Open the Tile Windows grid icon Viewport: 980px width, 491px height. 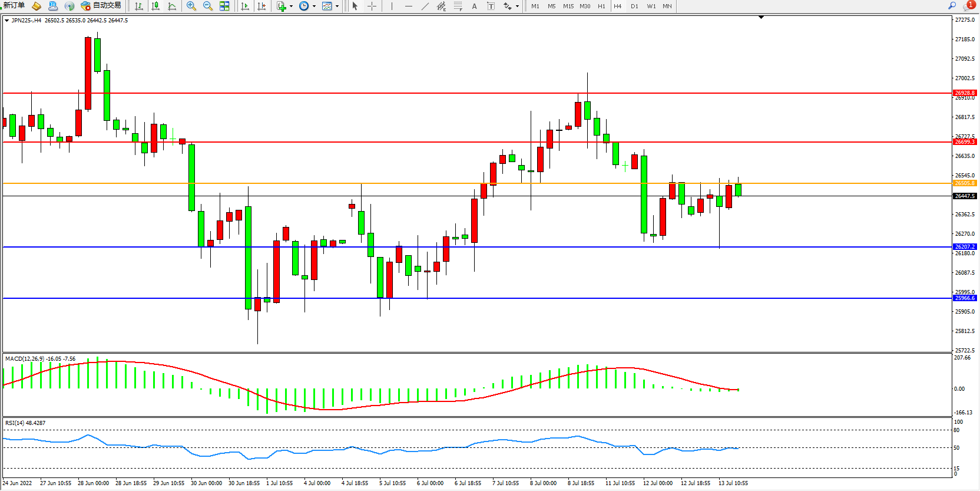pos(224,6)
